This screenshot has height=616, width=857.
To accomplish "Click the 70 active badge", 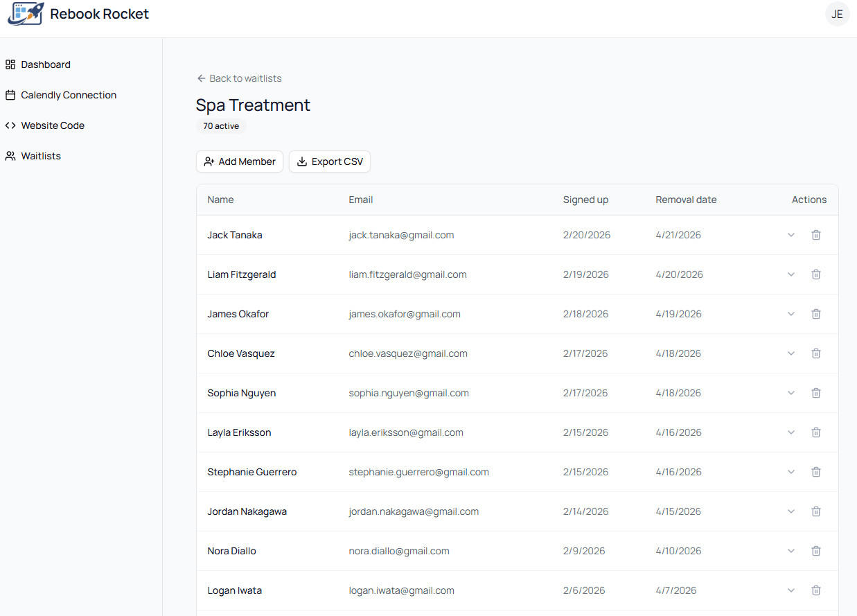I will (221, 125).
